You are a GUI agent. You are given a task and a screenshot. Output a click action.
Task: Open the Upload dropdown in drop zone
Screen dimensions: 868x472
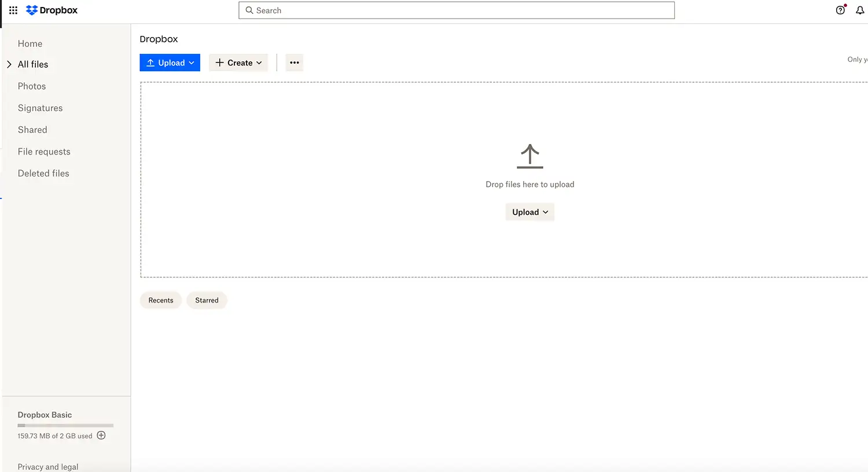click(x=530, y=212)
